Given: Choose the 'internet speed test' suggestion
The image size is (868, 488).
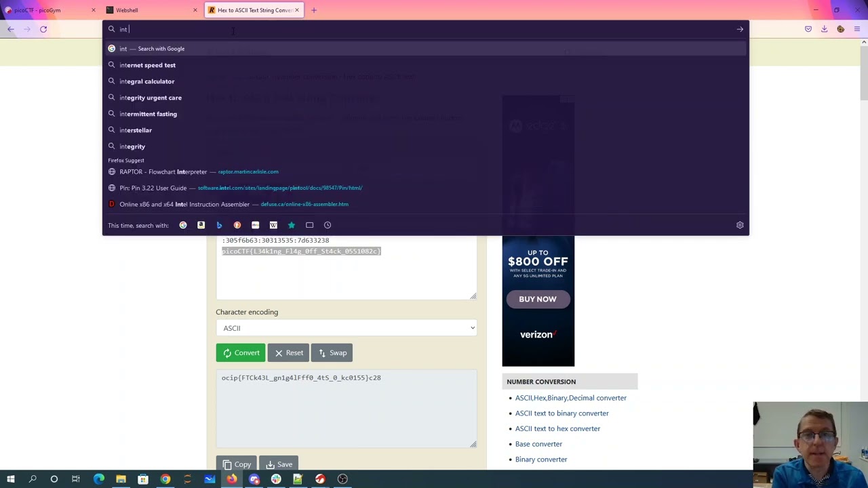Looking at the screenshot, I should 426,65.
